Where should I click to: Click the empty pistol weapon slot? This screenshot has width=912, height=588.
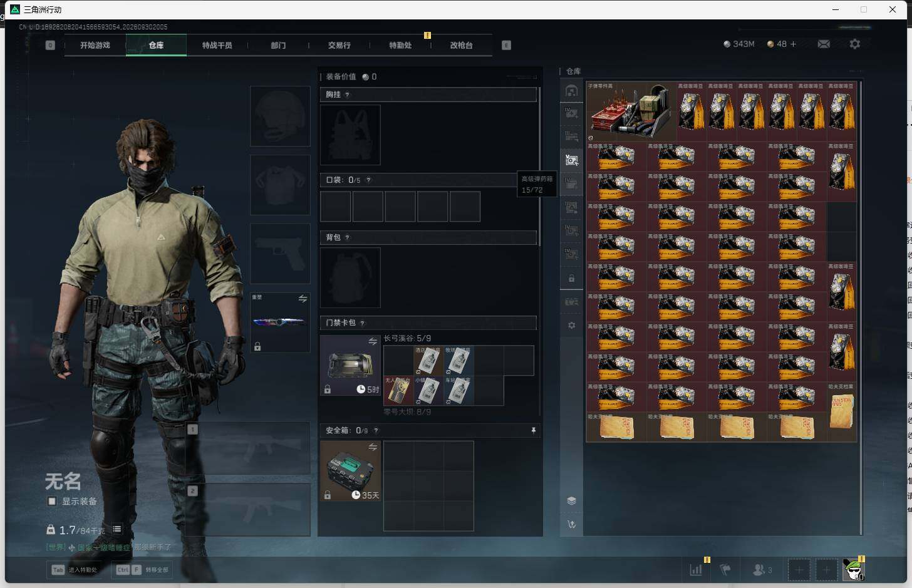point(280,254)
